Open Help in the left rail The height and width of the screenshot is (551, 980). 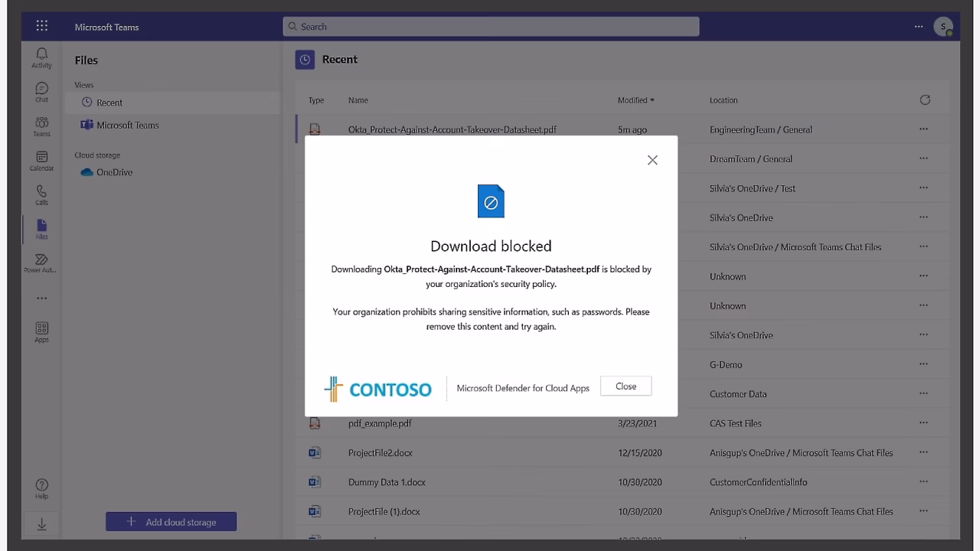tap(41, 488)
